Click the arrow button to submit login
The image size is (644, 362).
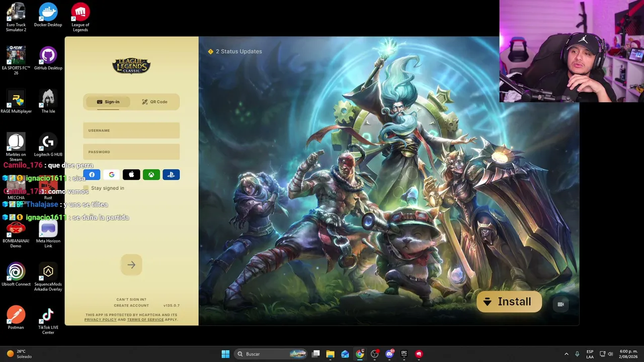[x=131, y=265]
